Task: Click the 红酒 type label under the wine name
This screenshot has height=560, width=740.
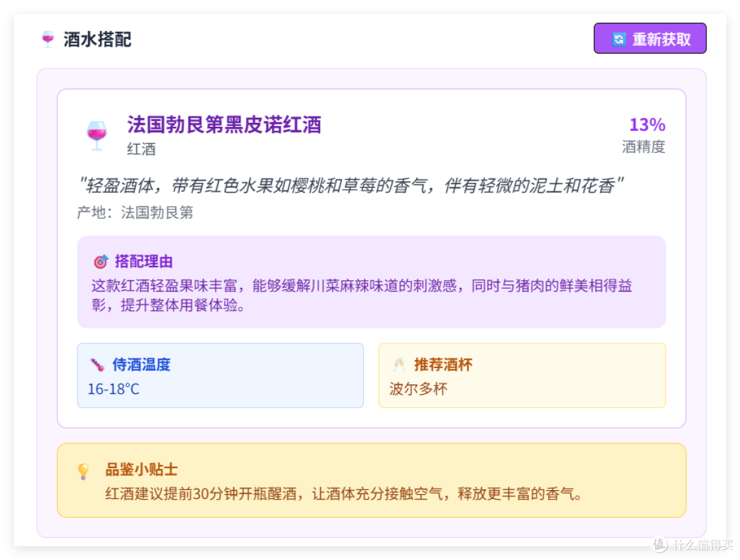Action: tap(141, 149)
